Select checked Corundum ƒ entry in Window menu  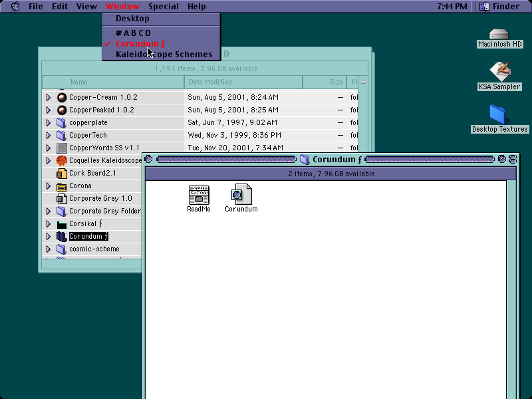point(162,44)
